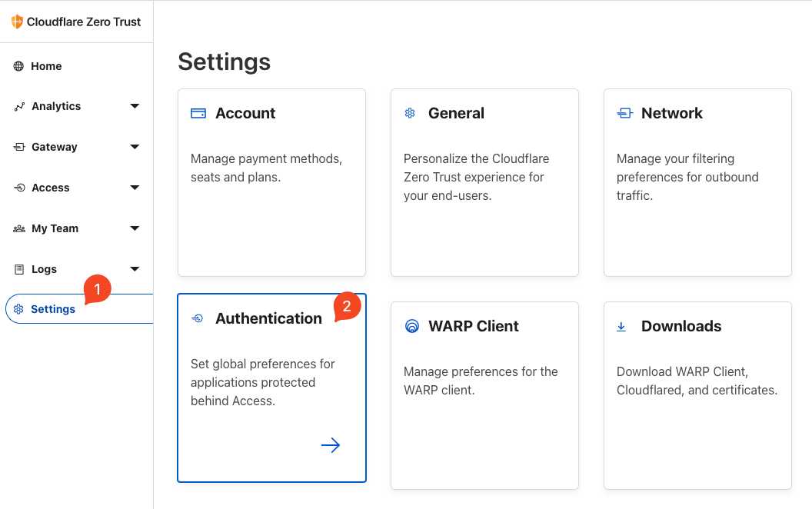Open the General settings card
Screen dimensions: 812x509
(484, 182)
